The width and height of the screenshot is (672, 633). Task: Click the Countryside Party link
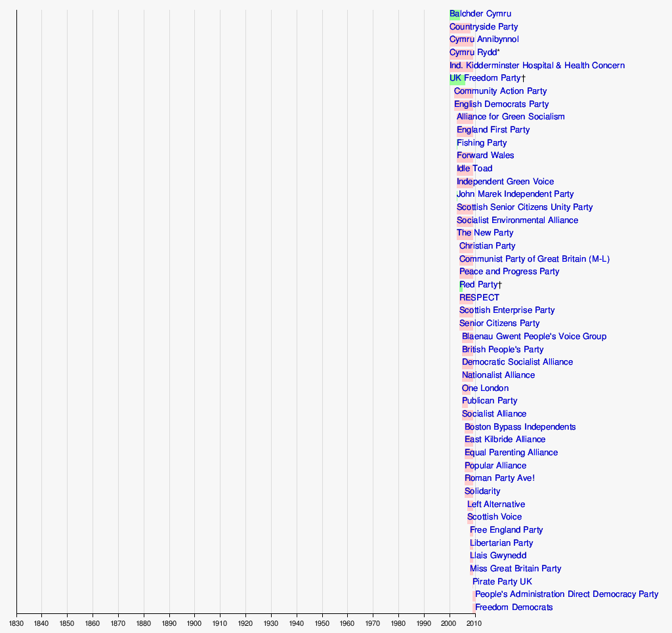(x=484, y=27)
